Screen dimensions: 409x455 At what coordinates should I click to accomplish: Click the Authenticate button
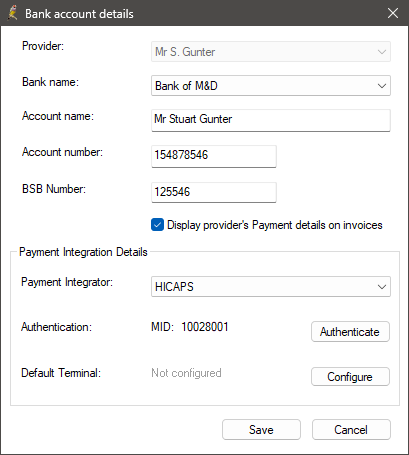(x=350, y=332)
